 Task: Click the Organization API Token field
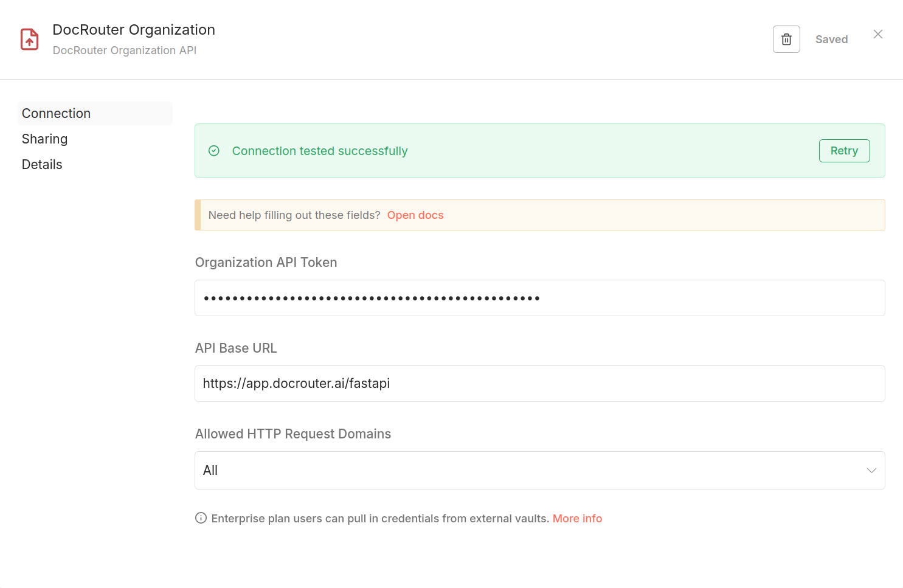tap(540, 298)
